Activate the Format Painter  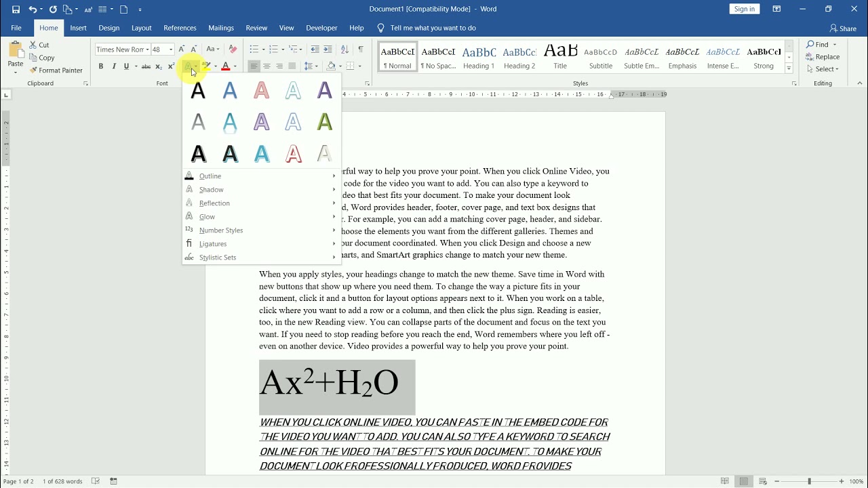coord(56,70)
